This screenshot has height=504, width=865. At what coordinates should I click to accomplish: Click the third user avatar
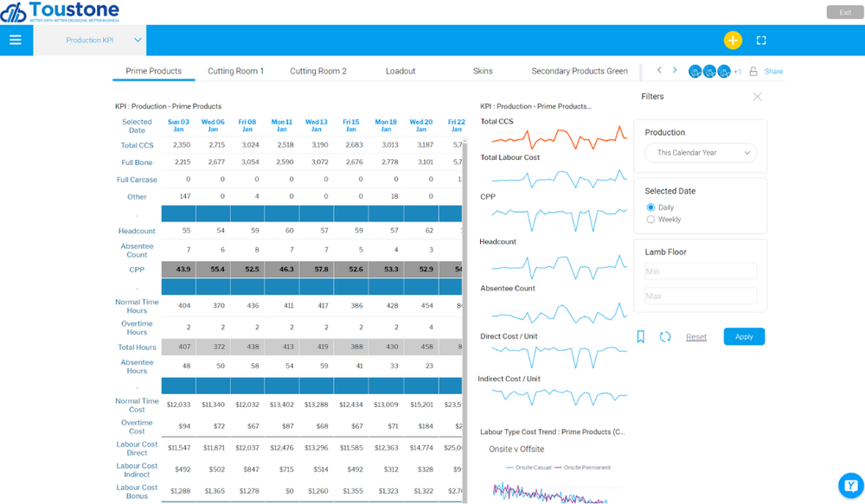click(724, 71)
